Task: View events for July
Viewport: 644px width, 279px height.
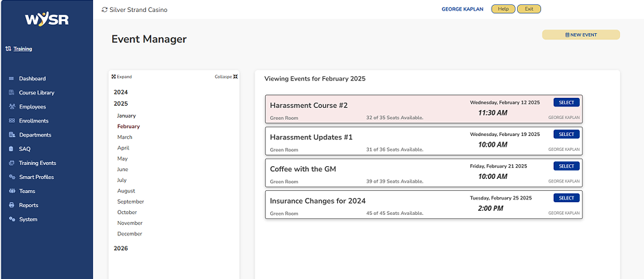Action: pos(122,180)
